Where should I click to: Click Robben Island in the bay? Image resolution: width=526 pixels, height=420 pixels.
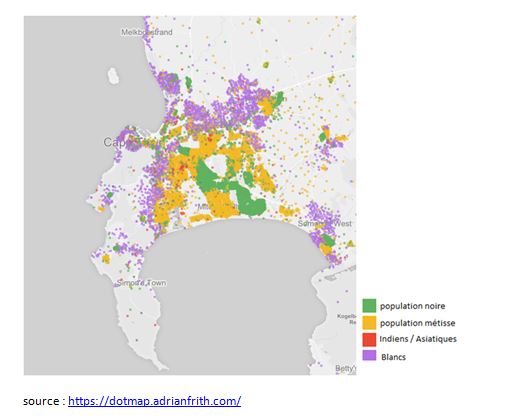113,76
